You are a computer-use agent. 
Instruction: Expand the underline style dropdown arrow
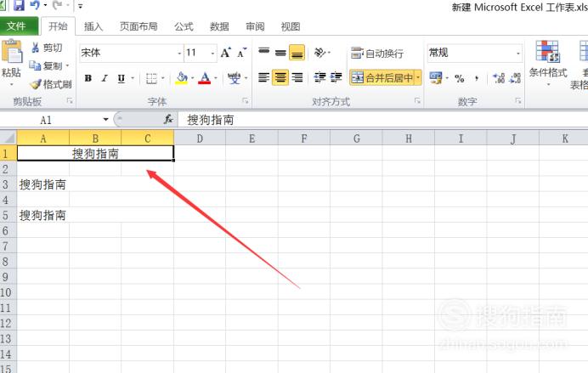(133, 78)
